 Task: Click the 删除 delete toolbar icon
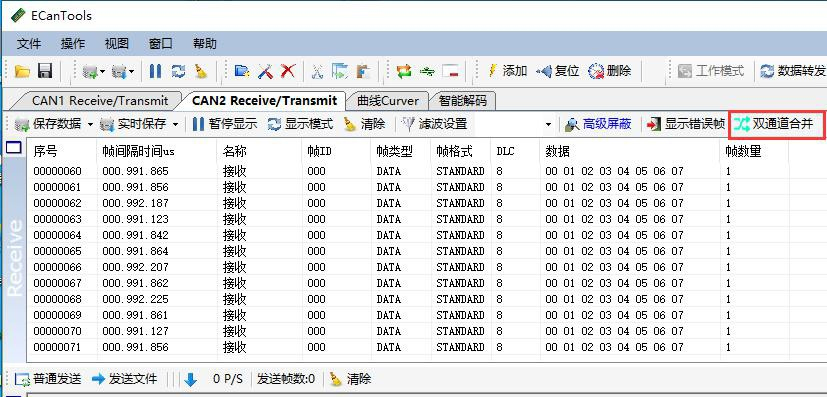[596, 71]
